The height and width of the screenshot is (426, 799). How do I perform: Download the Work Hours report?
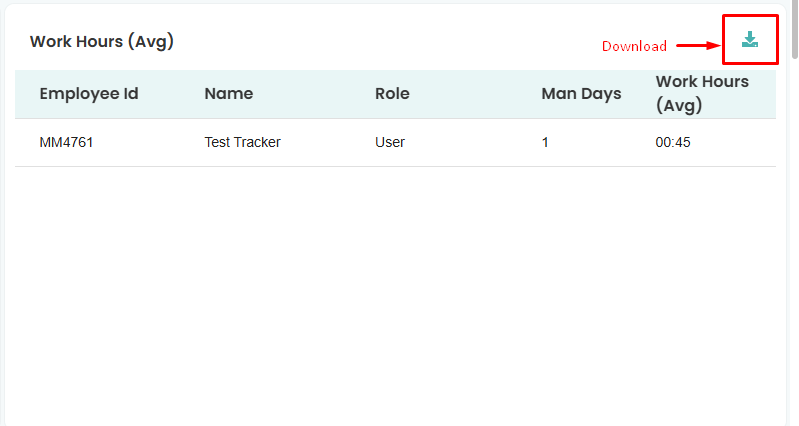(750, 40)
